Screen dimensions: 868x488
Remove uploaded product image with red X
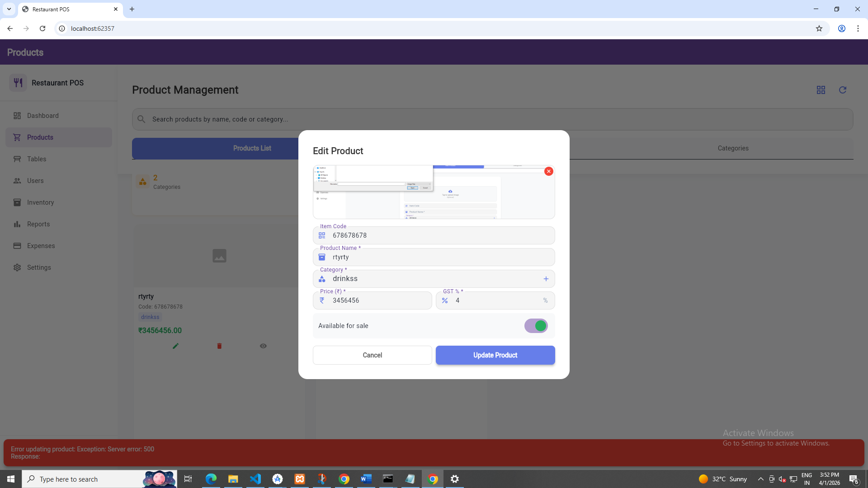click(x=548, y=171)
